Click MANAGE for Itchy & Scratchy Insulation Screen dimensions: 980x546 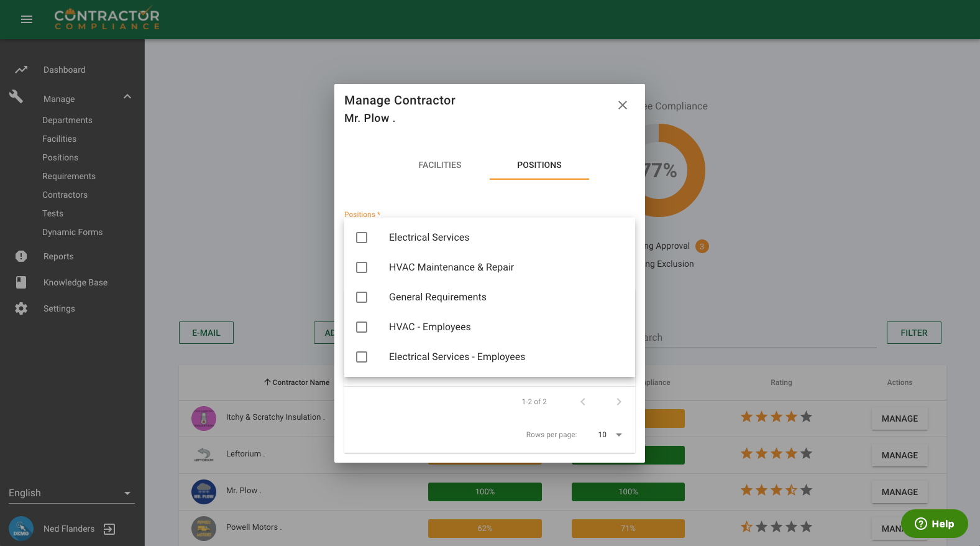[900, 419]
